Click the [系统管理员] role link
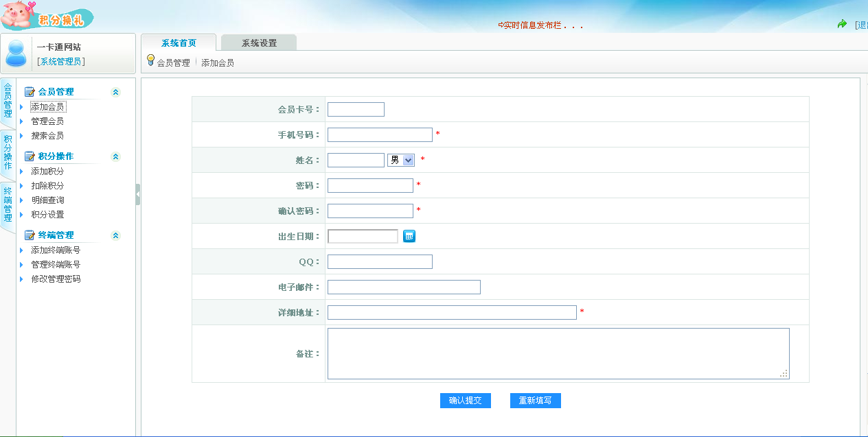The image size is (868, 437). [x=61, y=62]
